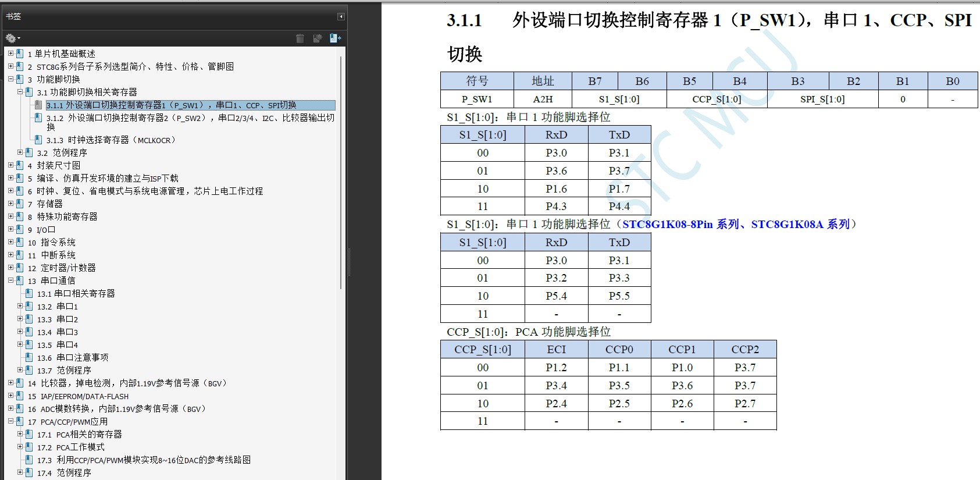This screenshot has width=980, height=480.
Task: Go to bookmark 6 时钟、复位、省电模式
Action: (145, 191)
